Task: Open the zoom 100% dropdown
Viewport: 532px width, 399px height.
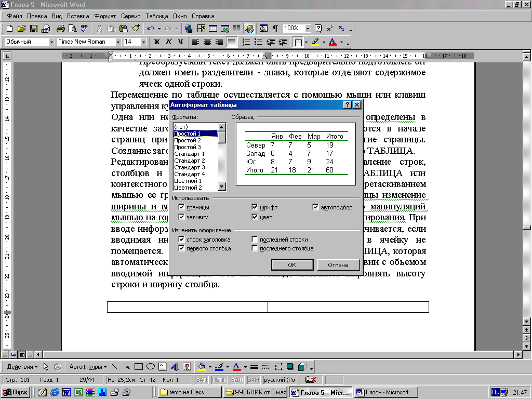Action: coord(308,29)
